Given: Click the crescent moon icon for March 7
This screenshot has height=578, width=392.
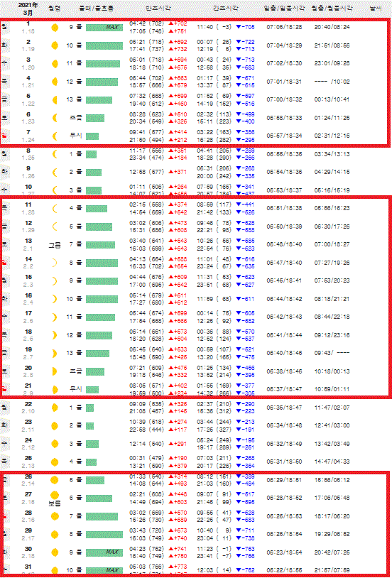Looking at the screenshot, I should click(55, 136).
